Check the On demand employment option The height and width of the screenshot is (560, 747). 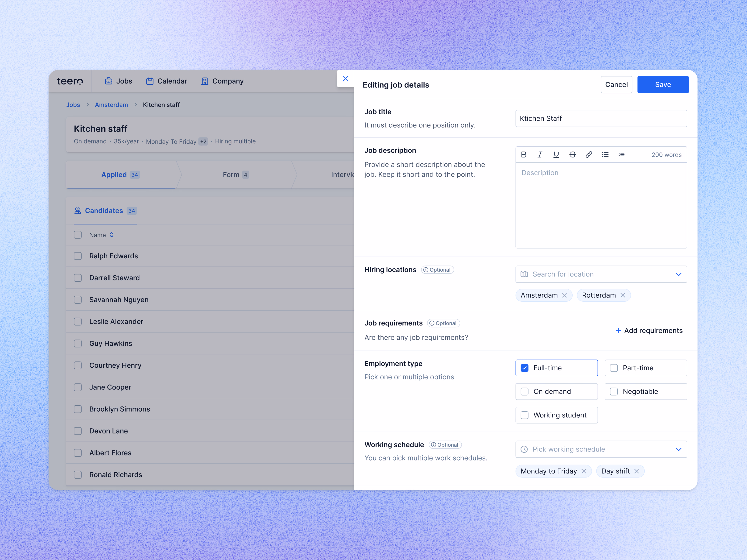pos(525,392)
